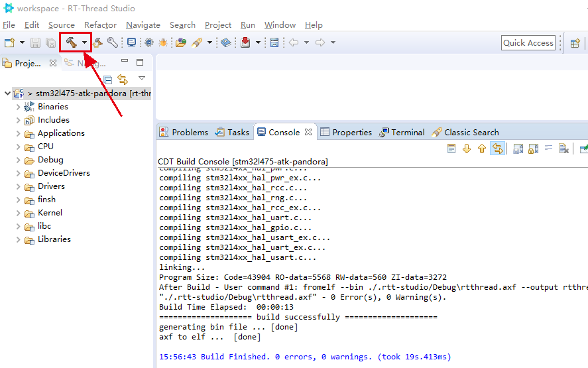Open the Source menu

point(62,25)
